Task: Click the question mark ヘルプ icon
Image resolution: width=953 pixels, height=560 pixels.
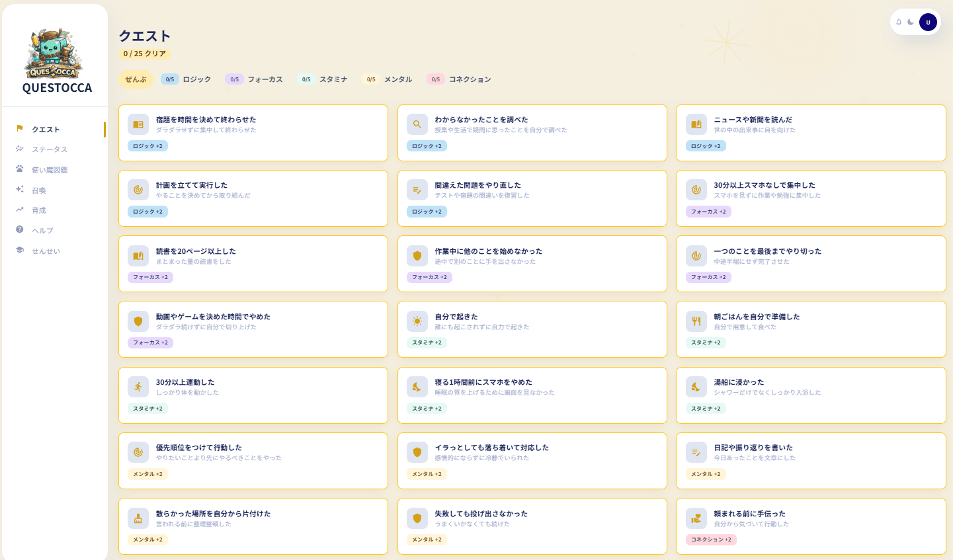Action: click(20, 230)
